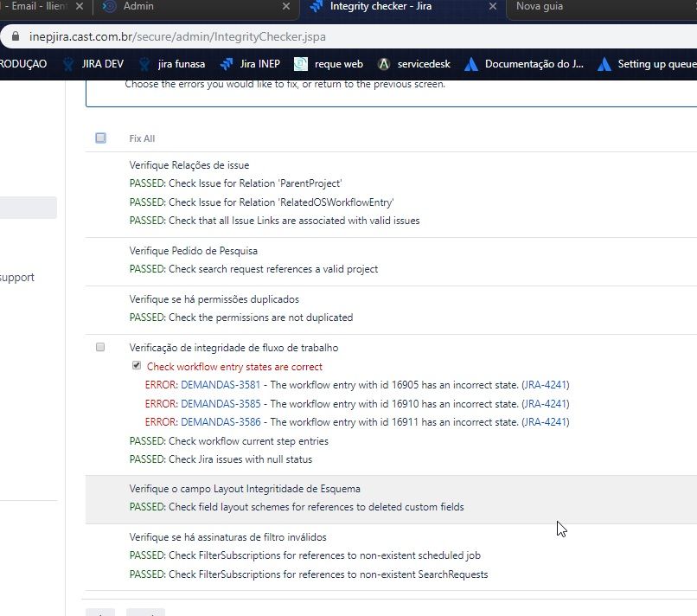Open the reque web bookmark

point(329,64)
